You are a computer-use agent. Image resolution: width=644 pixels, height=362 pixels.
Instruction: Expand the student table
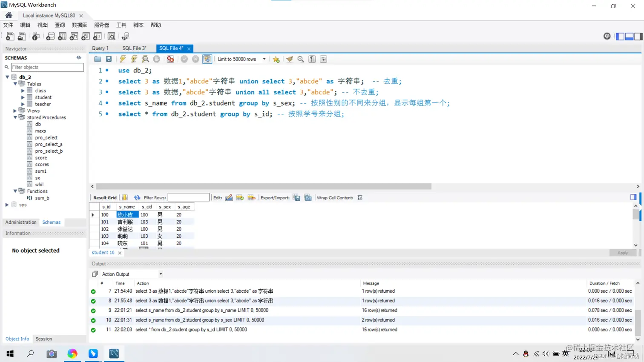tap(23, 97)
